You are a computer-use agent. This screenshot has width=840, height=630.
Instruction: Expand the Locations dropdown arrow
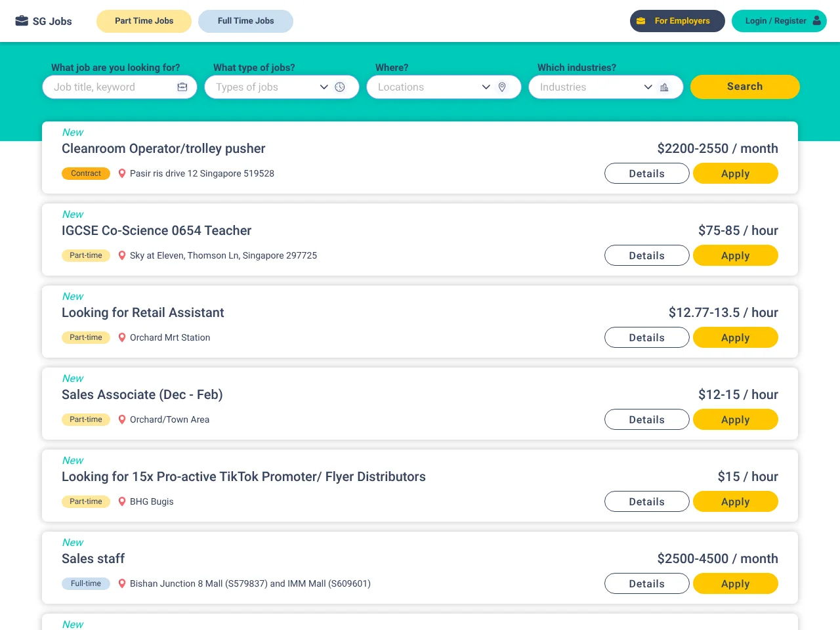point(486,87)
